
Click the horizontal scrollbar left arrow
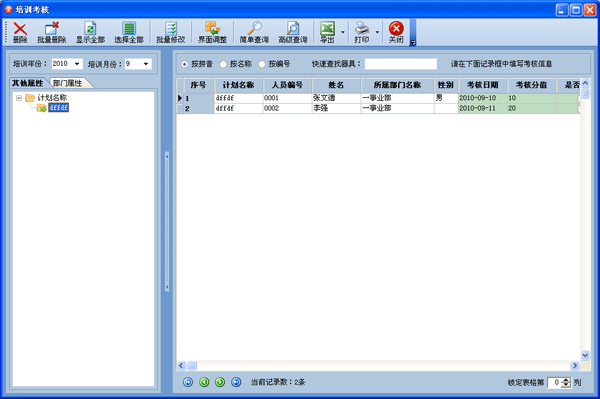click(x=181, y=365)
